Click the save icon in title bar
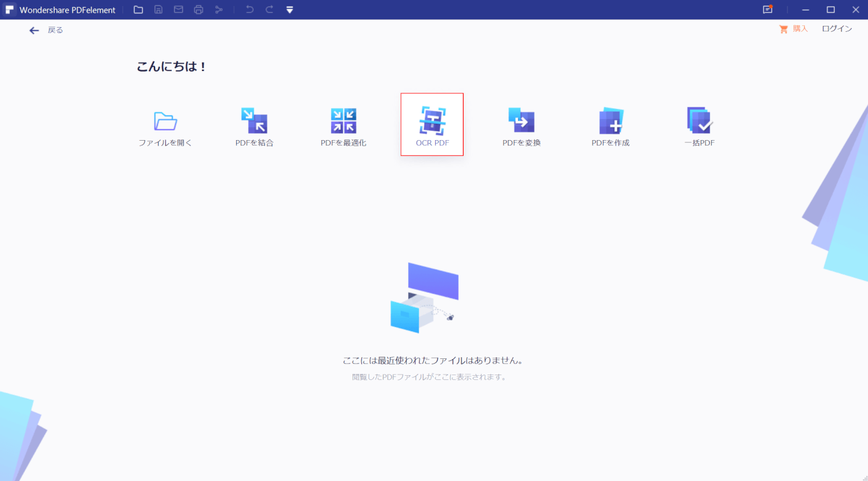The width and height of the screenshot is (868, 481). point(159,10)
